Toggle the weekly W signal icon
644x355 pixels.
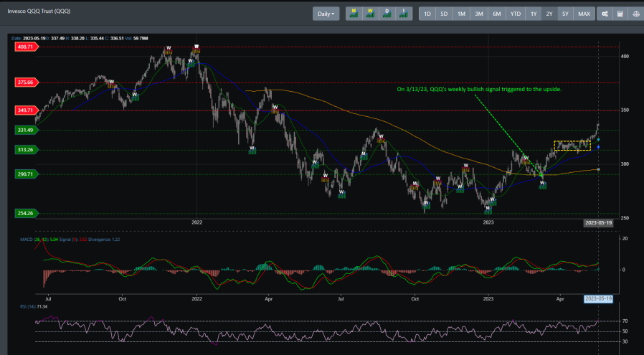point(371,14)
